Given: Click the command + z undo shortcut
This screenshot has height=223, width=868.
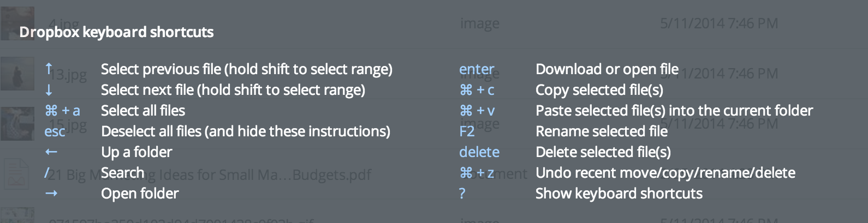Looking at the screenshot, I should pos(477,173).
